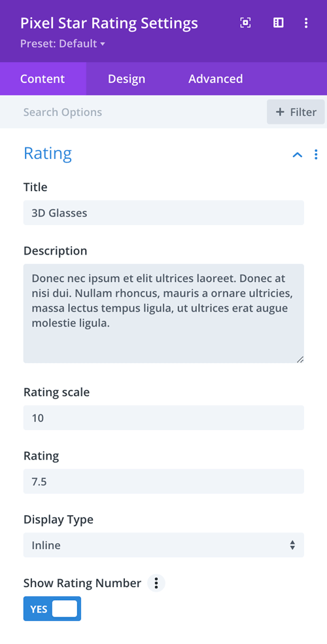Image resolution: width=327 pixels, height=644 pixels.
Task: Click the Filter button
Action: tap(296, 112)
